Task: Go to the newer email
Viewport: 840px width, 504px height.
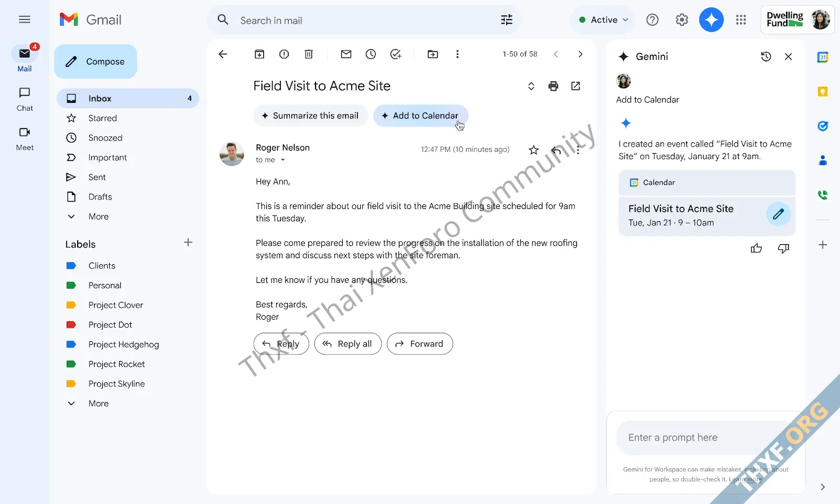Action: click(x=556, y=54)
